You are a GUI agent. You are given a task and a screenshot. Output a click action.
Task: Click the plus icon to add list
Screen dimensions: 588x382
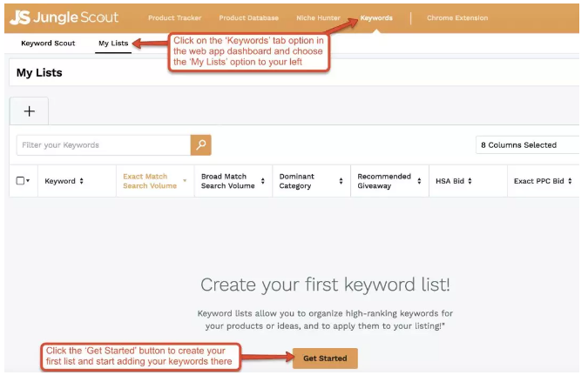(x=29, y=111)
